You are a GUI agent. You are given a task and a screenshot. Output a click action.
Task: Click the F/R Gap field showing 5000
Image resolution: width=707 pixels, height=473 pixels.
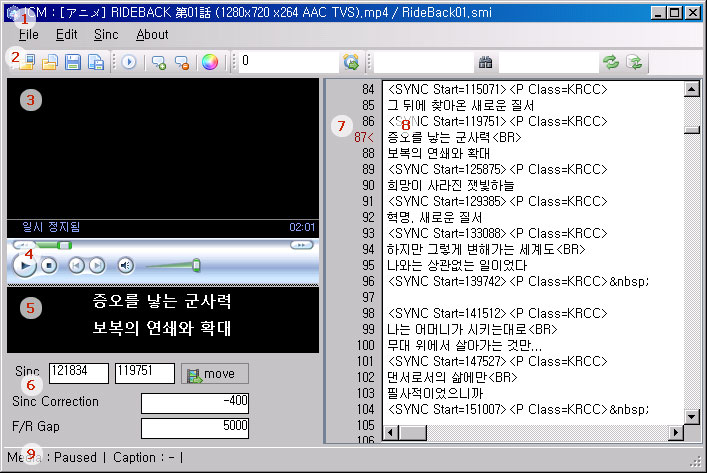195,428
